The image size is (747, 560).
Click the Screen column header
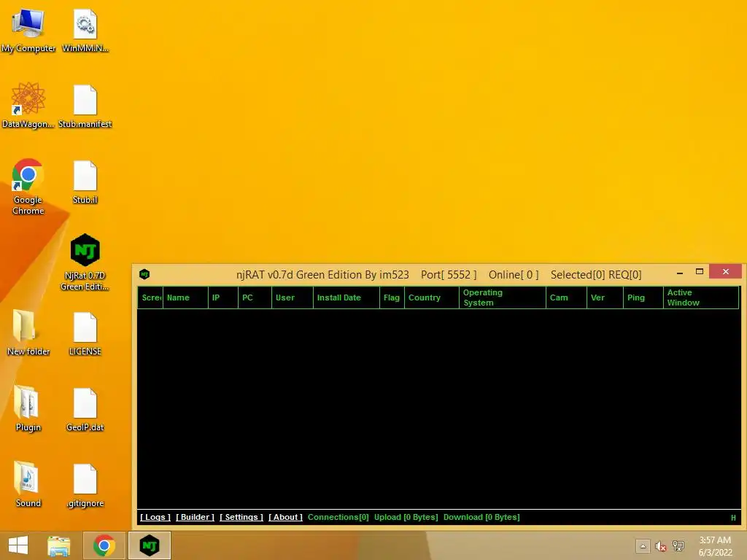(x=150, y=297)
